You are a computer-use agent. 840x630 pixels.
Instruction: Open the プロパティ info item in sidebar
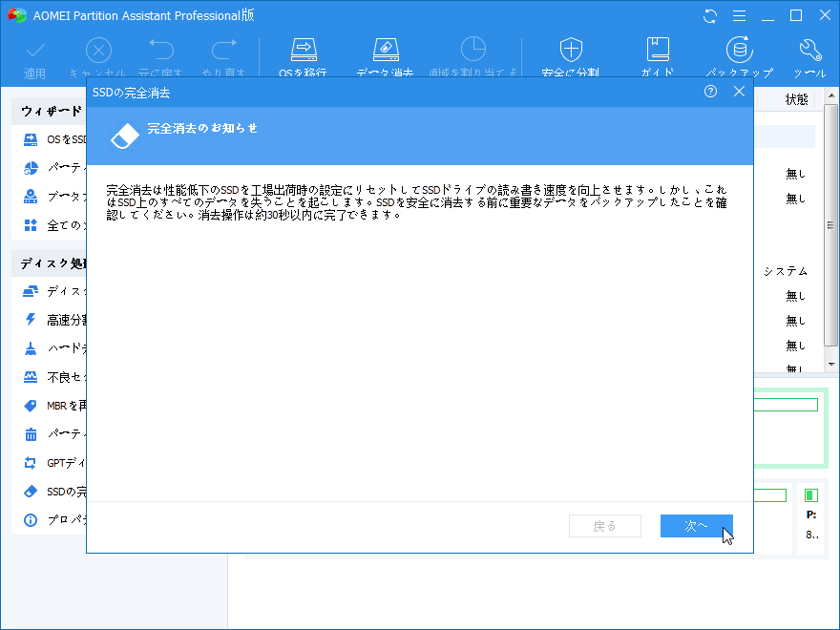tap(54, 520)
